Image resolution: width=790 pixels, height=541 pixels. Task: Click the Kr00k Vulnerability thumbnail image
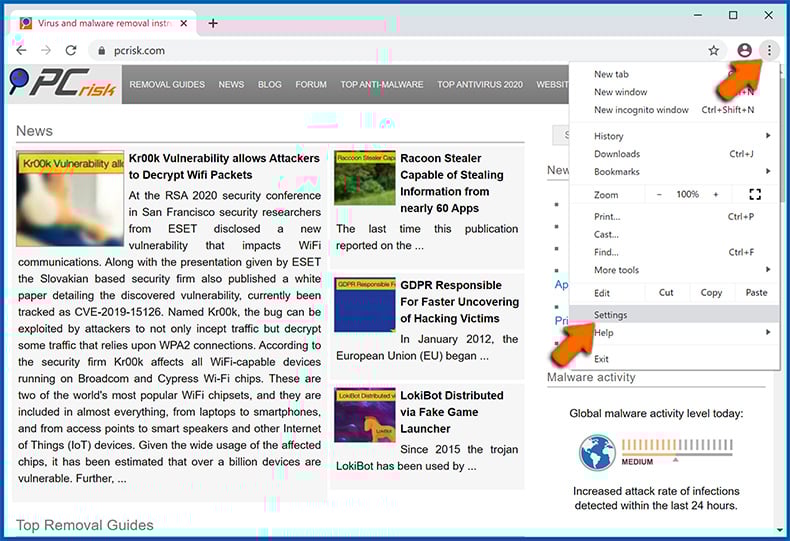coord(70,199)
